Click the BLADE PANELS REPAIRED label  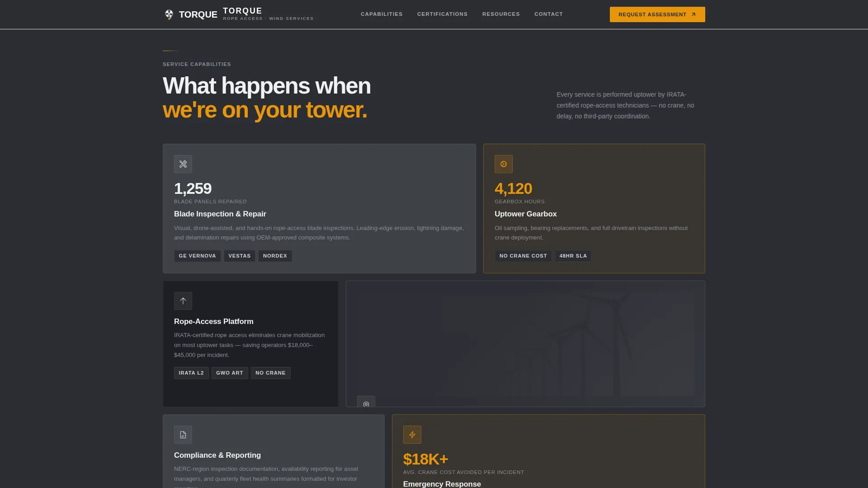[x=210, y=202]
